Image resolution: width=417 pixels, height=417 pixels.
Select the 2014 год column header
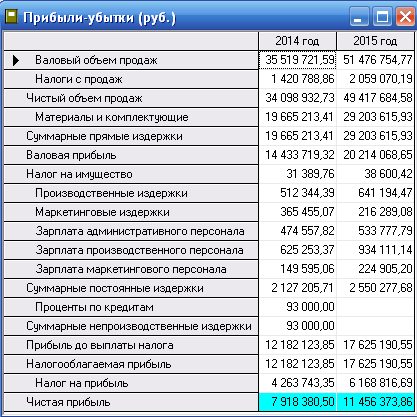click(297, 41)
